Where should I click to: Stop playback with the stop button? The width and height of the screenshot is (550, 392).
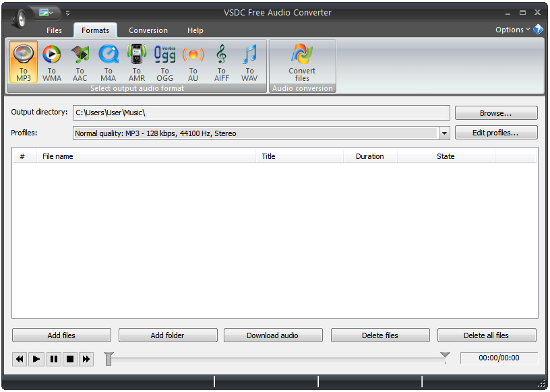70,359
